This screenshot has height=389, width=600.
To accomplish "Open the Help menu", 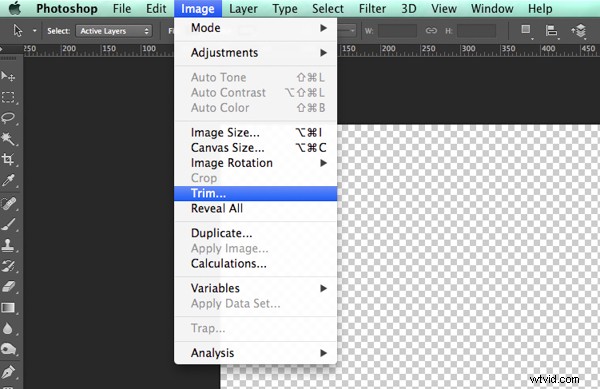I will tap(540, 8).
